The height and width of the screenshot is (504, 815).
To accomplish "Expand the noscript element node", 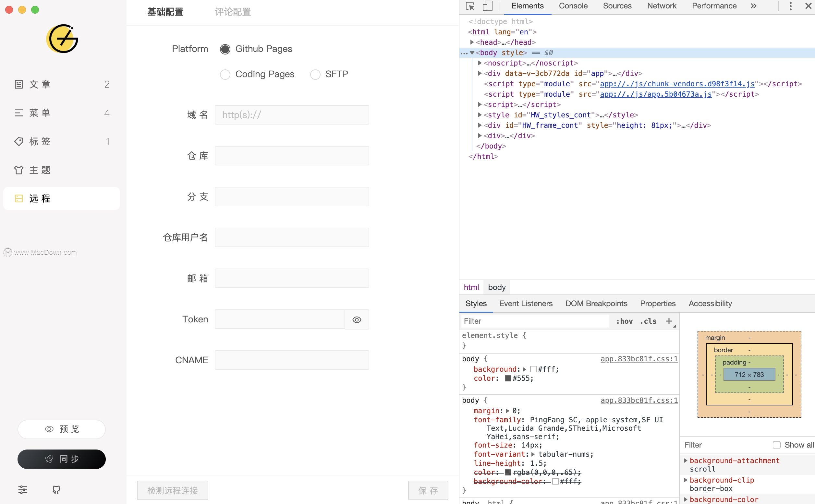I will [480, 63].
